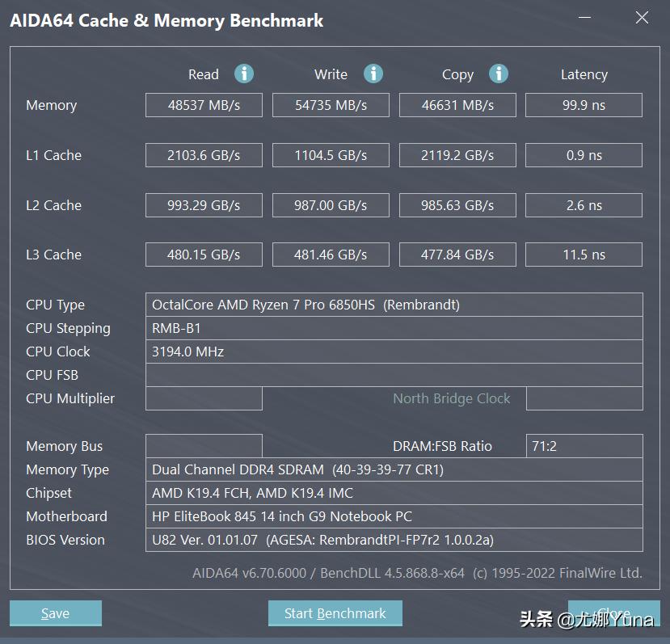Click the Write column header

[331, 74]
